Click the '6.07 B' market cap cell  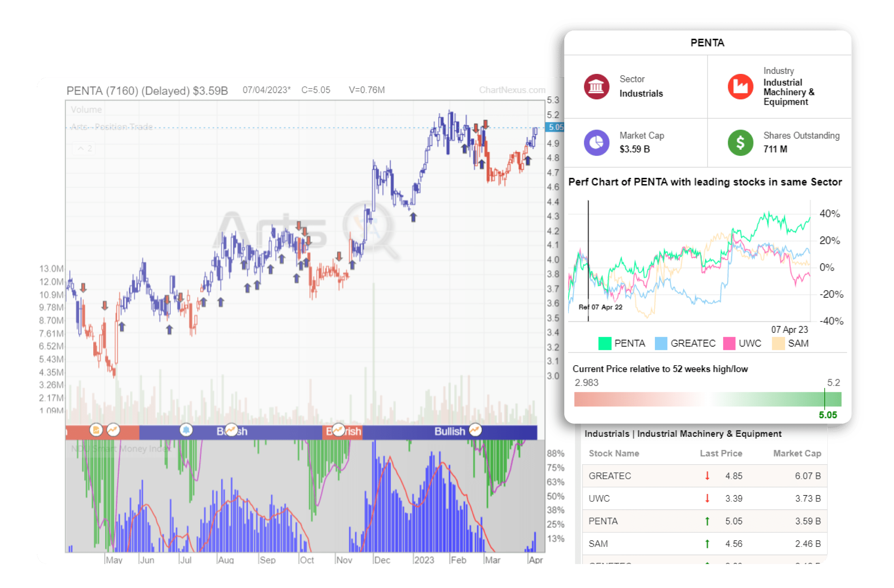pyautogui.click(x=808, y=476)
